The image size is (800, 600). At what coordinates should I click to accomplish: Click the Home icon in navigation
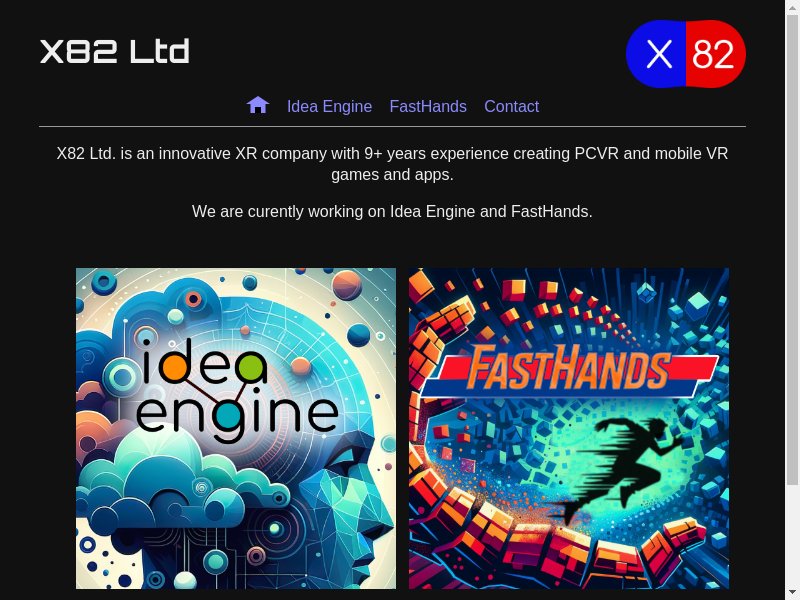click(258, 105)
